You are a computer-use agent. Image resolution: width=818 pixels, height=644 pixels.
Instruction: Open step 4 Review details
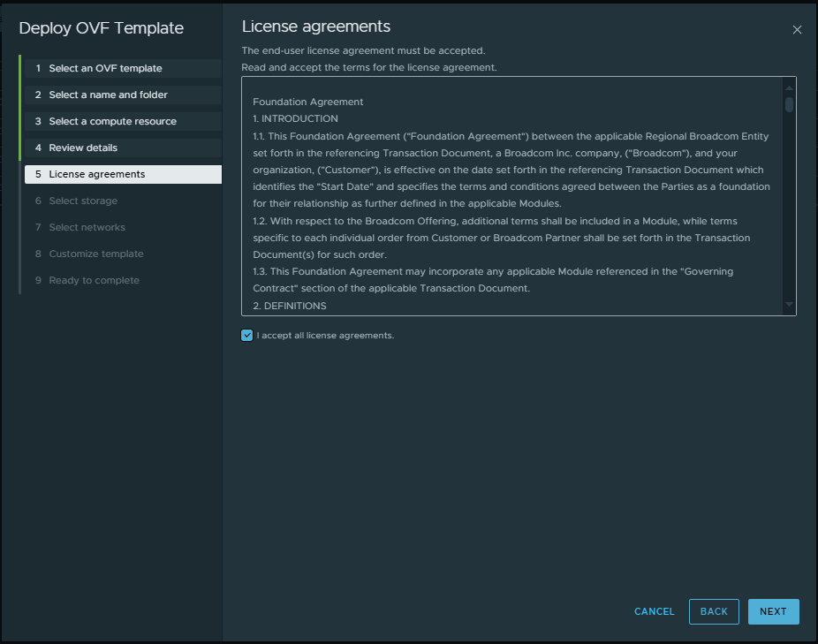pos(83,148)
